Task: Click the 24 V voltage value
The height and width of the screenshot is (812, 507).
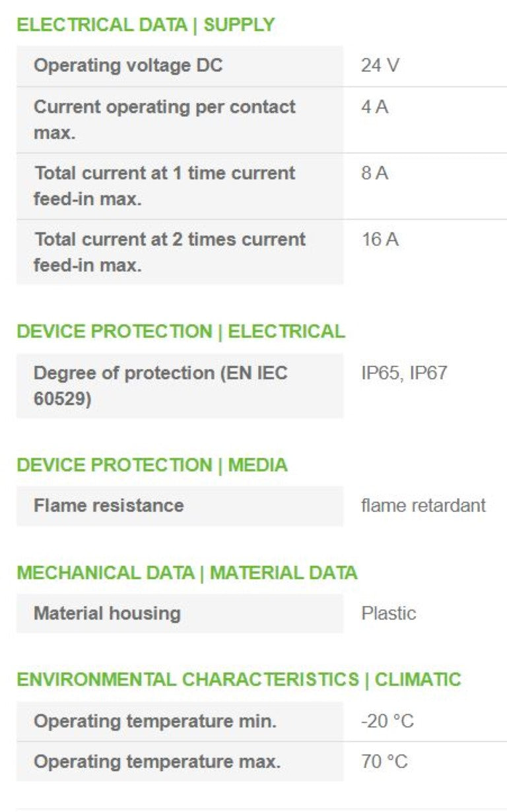Action: tap(380, 66)
